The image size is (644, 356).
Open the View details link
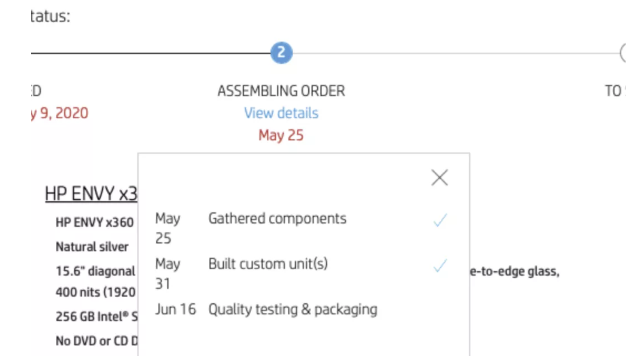pos(281,113)
